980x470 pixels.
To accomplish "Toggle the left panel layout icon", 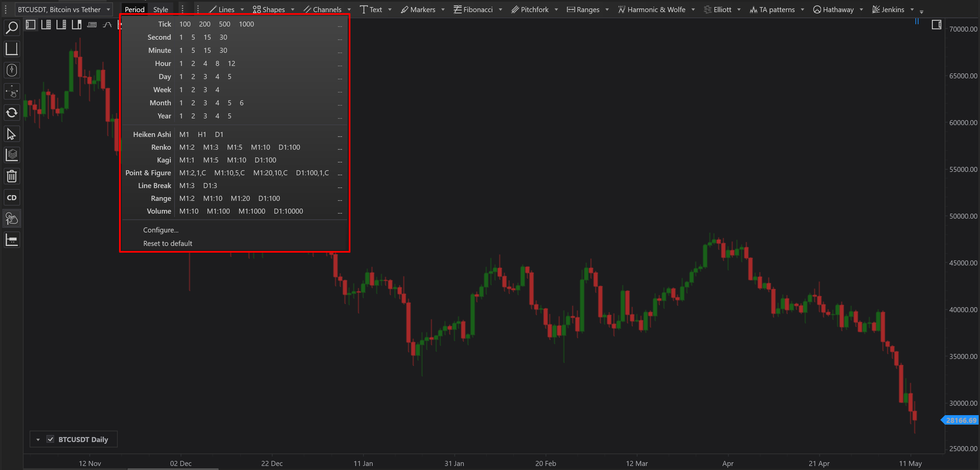I will pos(30,25).
